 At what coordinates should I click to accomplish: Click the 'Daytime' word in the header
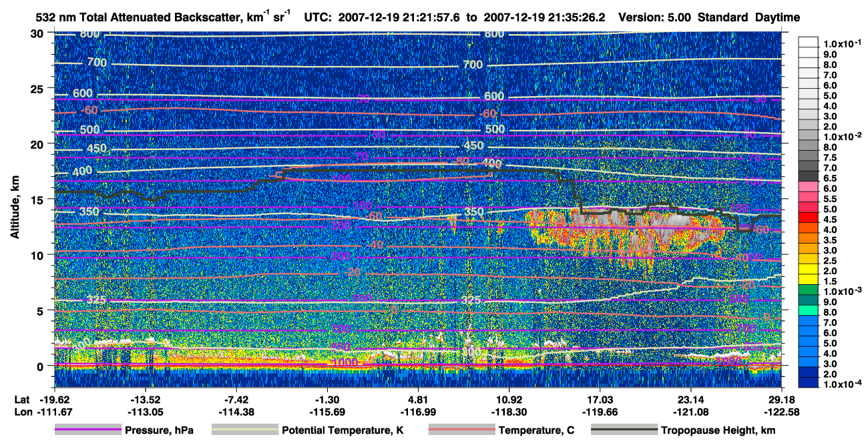tap(778, 17)
